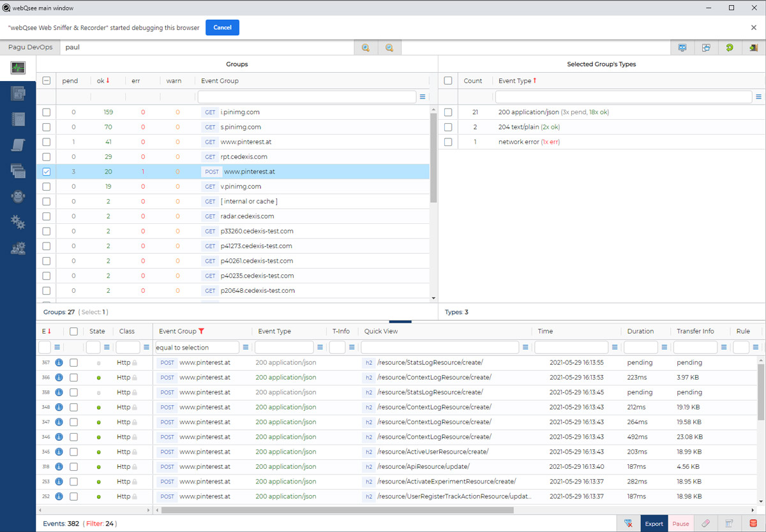Cancel the browser debugging notification
Image resolution: width=766 pixels, height=532 pixels.
click(222, 27)
